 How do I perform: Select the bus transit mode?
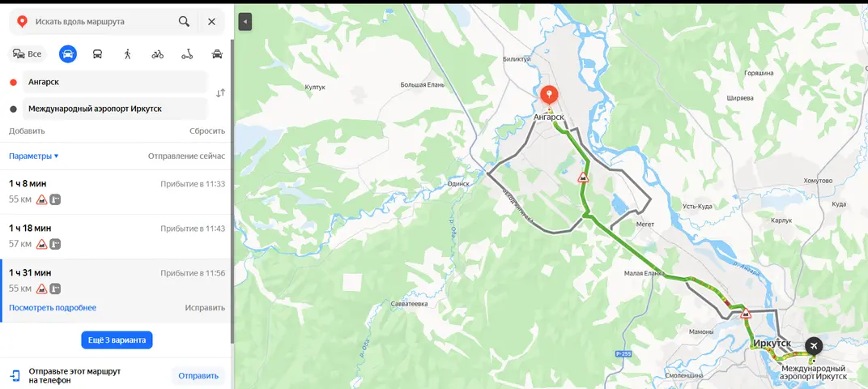coord(97,53)
